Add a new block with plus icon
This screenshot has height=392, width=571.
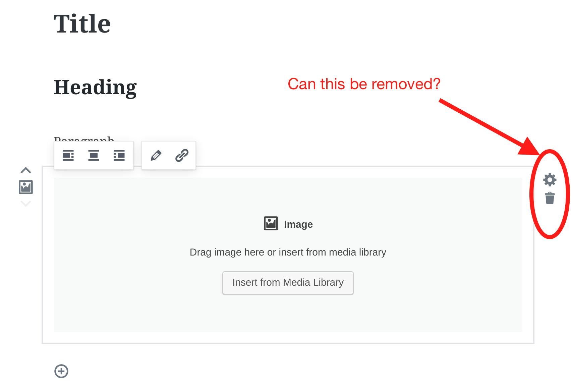point(61,371)
